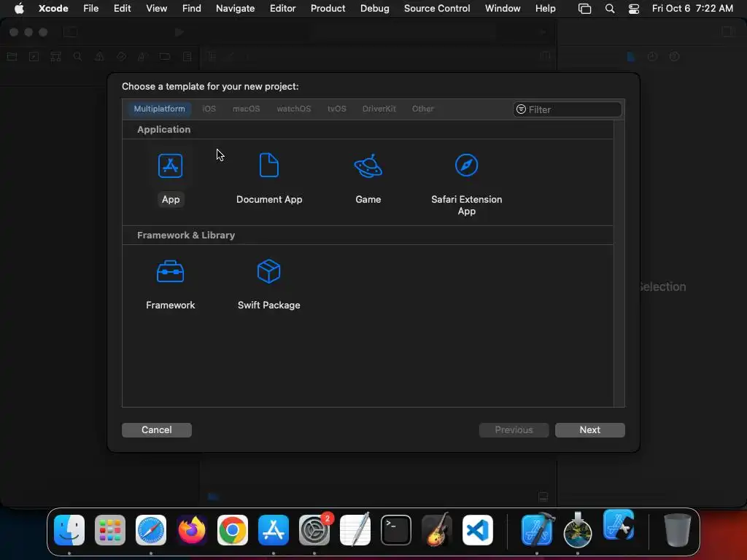Switch to the Multiplatform tab

click(x=159, y=109)
